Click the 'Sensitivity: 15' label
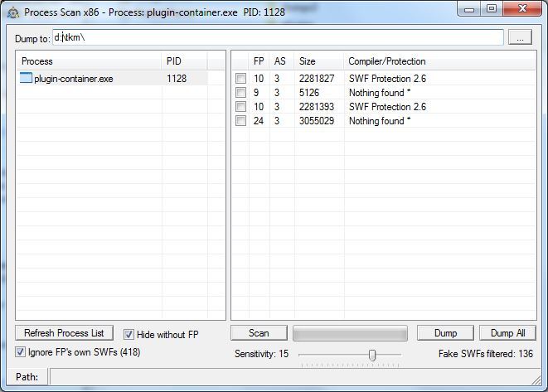The height and width of the screenshot is (392, 548). click(261, 354)
